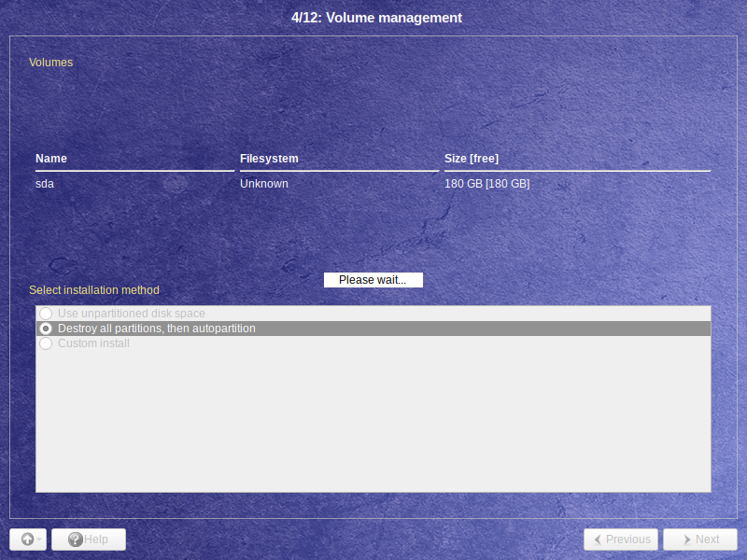
Task: Click the 180 GB [180 GB] size cell
Action: click(x=486, y=184)
